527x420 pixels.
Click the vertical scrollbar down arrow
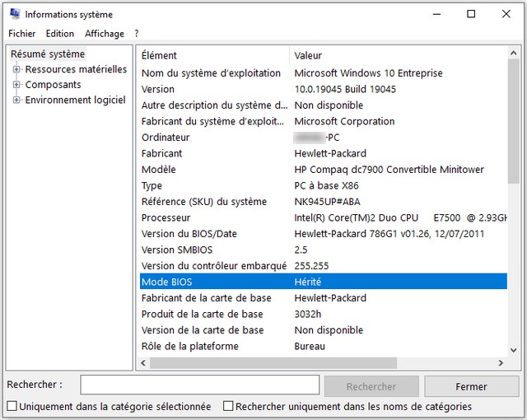pos(515,348)
